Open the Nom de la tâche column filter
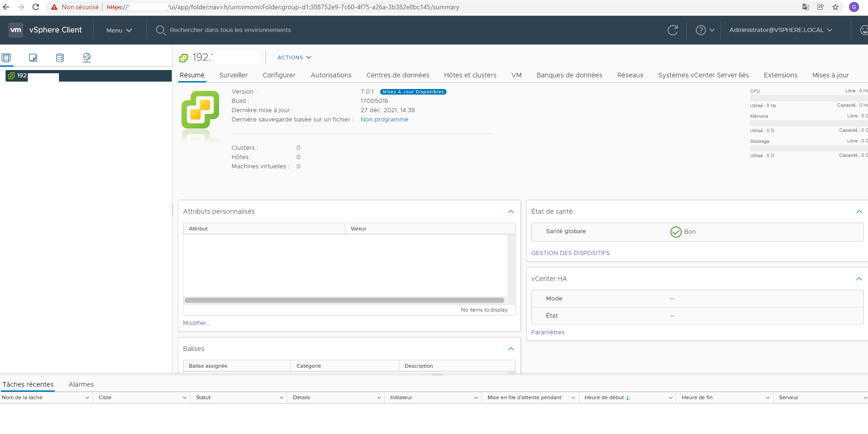 (x=87, y=398)
